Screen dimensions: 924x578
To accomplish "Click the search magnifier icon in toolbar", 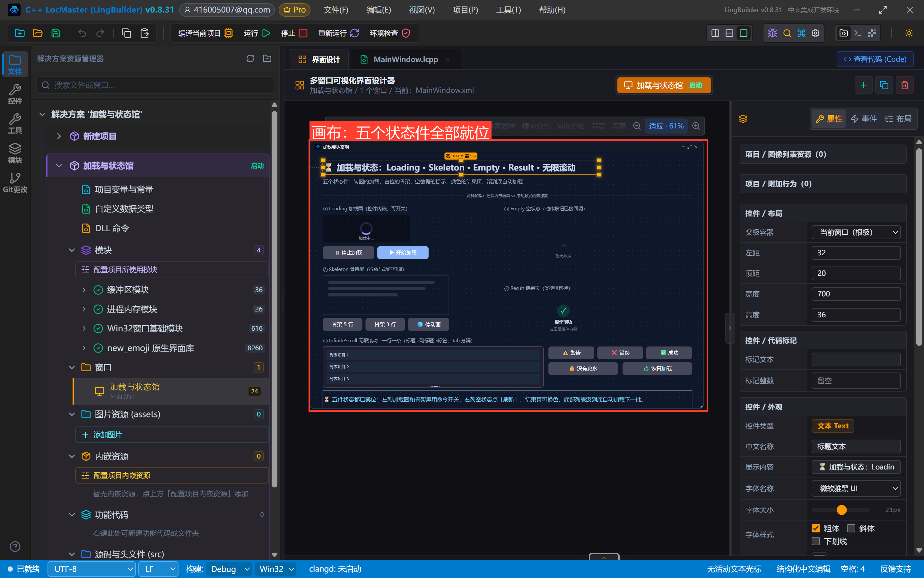I will 787,33.
